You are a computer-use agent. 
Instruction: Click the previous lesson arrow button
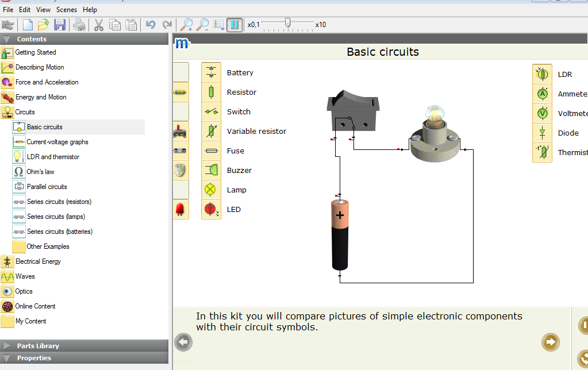tap(183, 342)
